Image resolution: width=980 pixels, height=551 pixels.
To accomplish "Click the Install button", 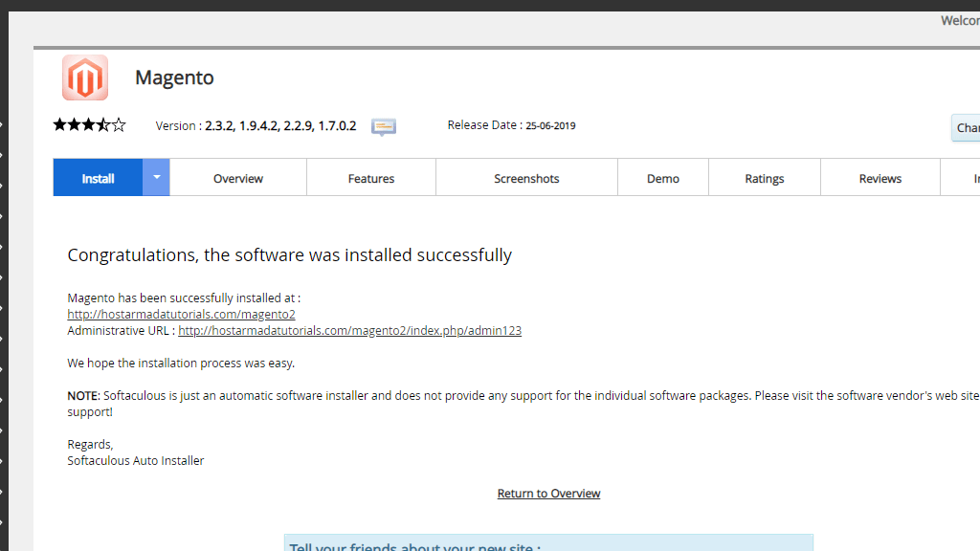I will 97,177.
